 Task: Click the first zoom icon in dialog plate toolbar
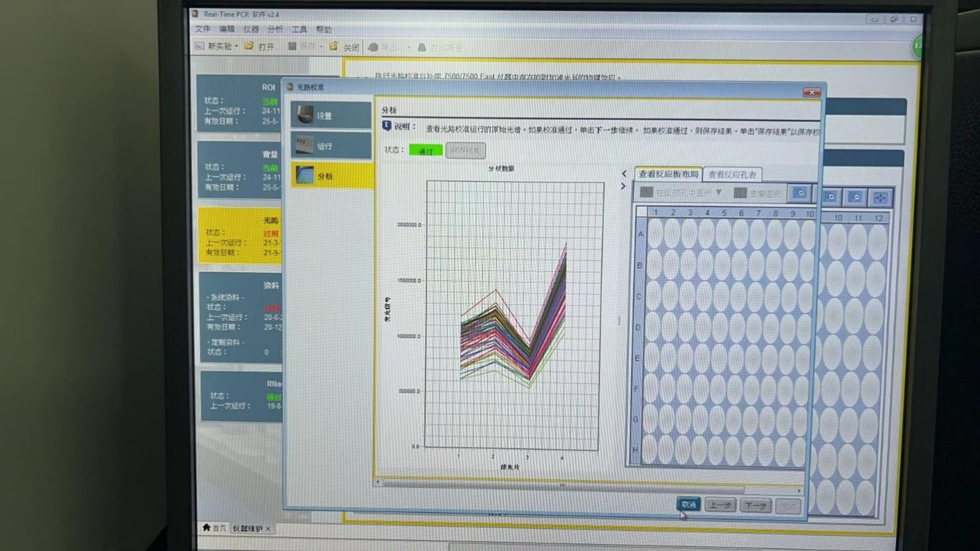[799, 193]
